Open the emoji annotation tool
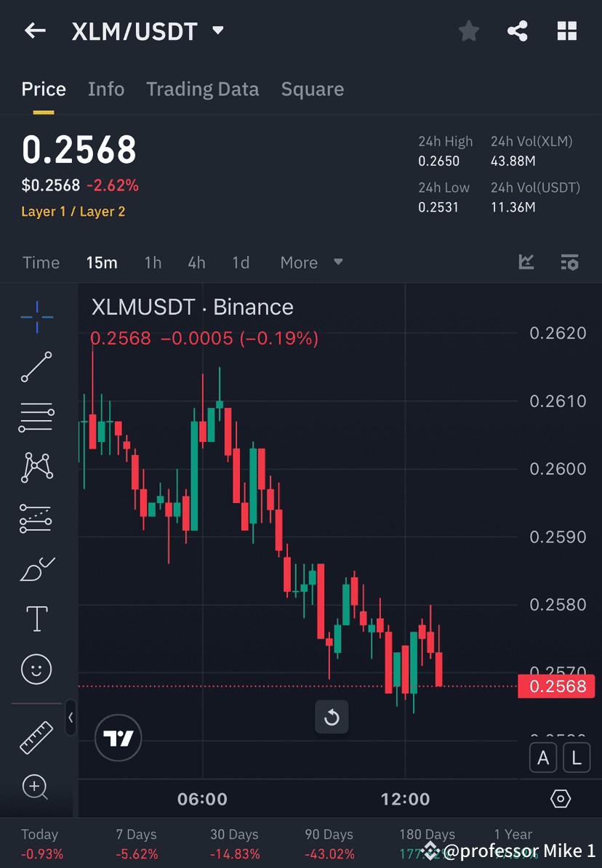The height and width of the screenshot is (868, 602). [36, 669]
